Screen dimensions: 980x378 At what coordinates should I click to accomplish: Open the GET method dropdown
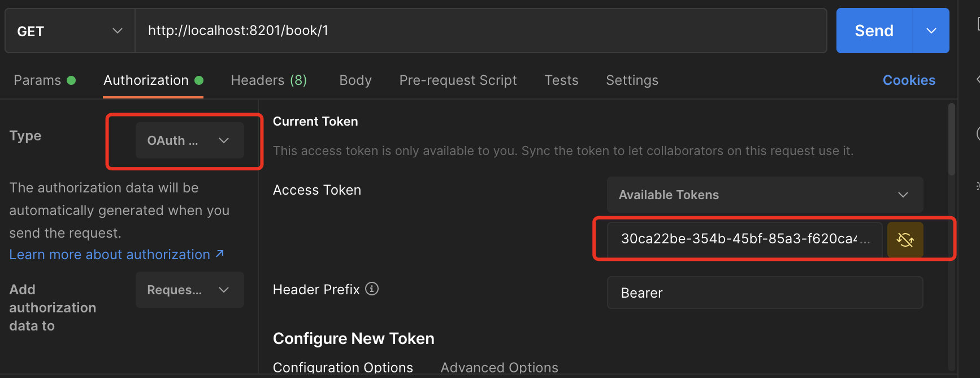70,31
